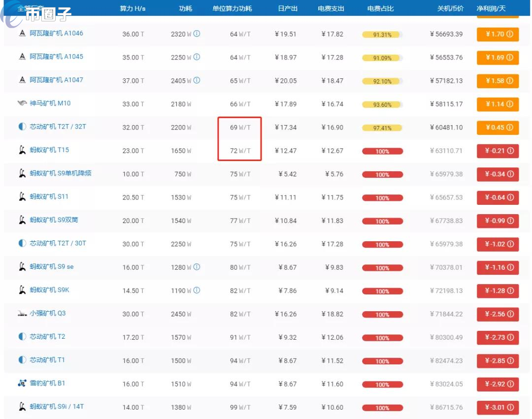Screen dimensions: 532x419
Task: Open 蚂蚁矿机 S11 miner link
Action: pos(49,196)
